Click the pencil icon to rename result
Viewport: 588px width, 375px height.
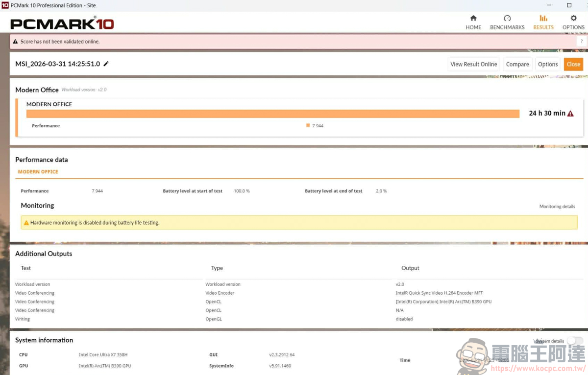click(x=106, y=64)
